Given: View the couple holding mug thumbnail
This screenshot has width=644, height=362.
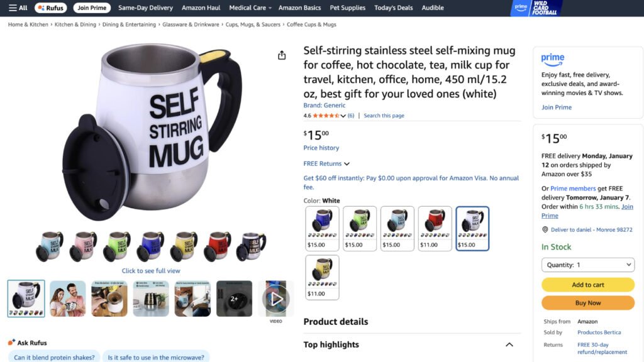Looking at the screenshot, I should click(x=68, y=299).
